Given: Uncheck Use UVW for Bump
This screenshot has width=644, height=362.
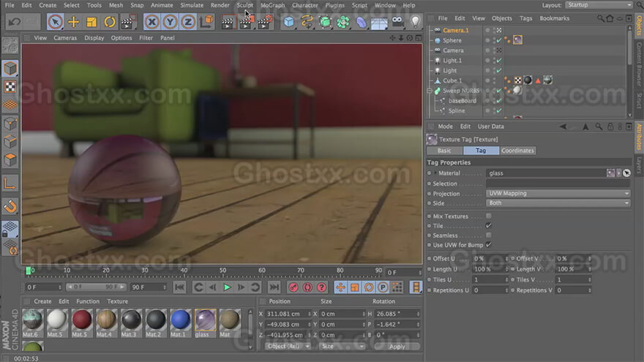Looking at the screenshot, I should pyautogui.click(x=488, y=244).
